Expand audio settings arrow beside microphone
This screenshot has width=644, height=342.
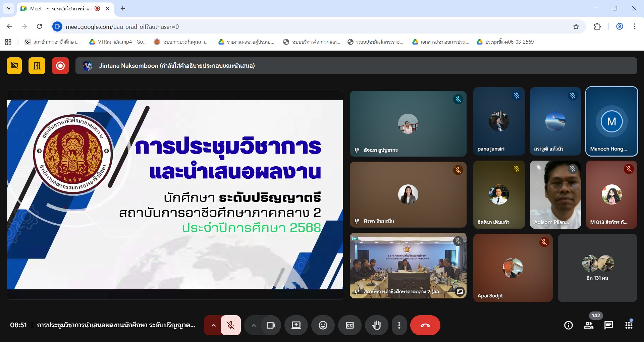click(213, 325)
